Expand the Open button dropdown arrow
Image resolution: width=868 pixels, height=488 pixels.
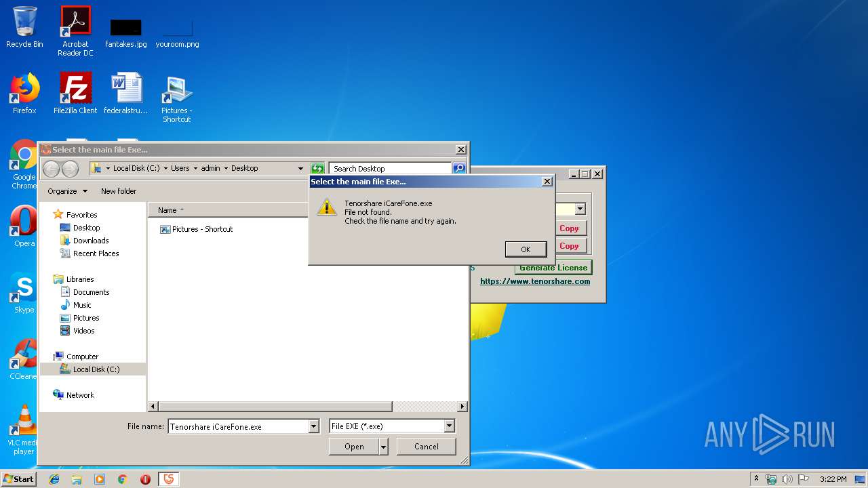pyautogui.click(x=383, y=447)
